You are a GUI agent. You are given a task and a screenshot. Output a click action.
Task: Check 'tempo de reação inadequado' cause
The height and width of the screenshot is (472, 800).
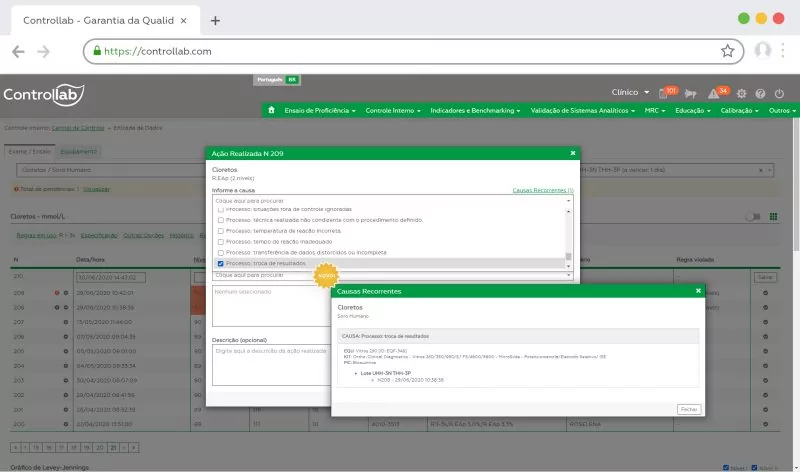(220, 242)
